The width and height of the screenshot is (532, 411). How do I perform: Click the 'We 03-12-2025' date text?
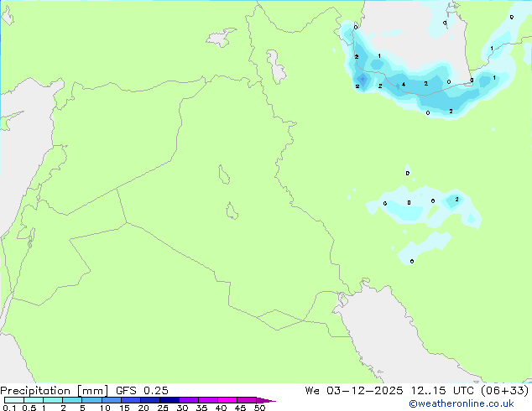pyautogui.click(x=354, y=391)
